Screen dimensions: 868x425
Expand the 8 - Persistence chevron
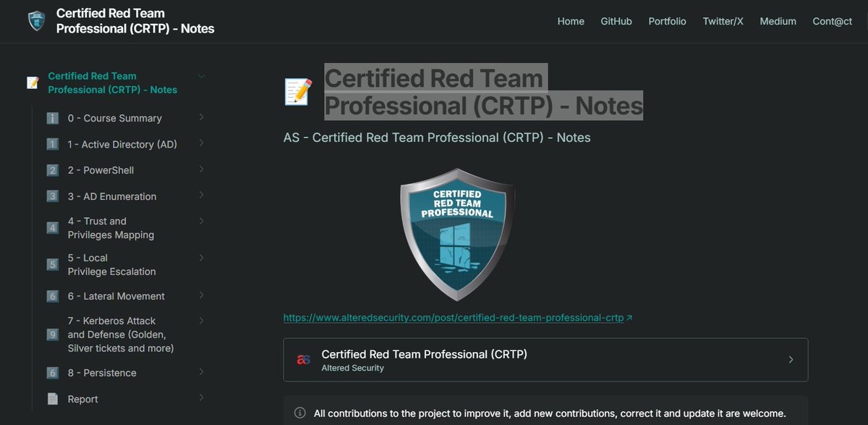pyautogui.click(x=201, y=372)
